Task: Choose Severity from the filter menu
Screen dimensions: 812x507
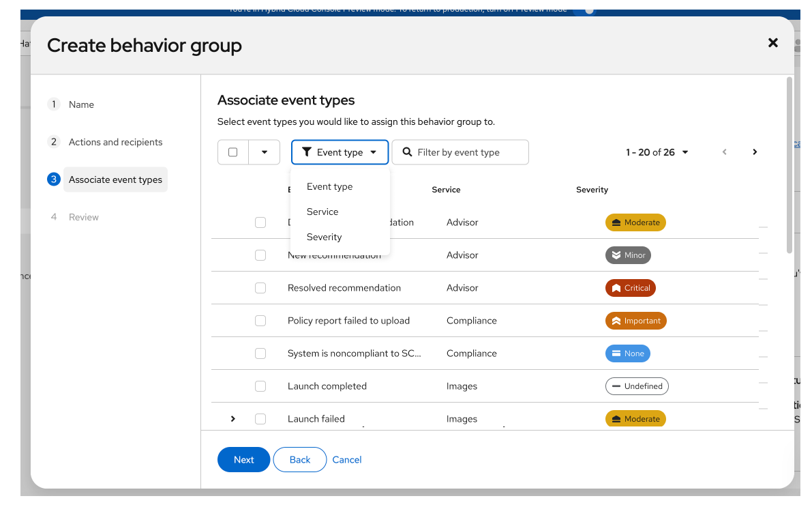Action: 324,237
